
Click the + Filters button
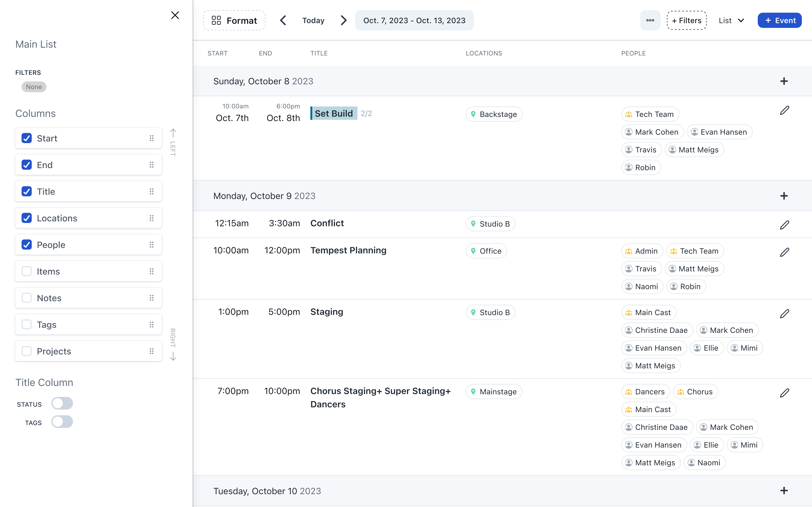tap(687, 20)
